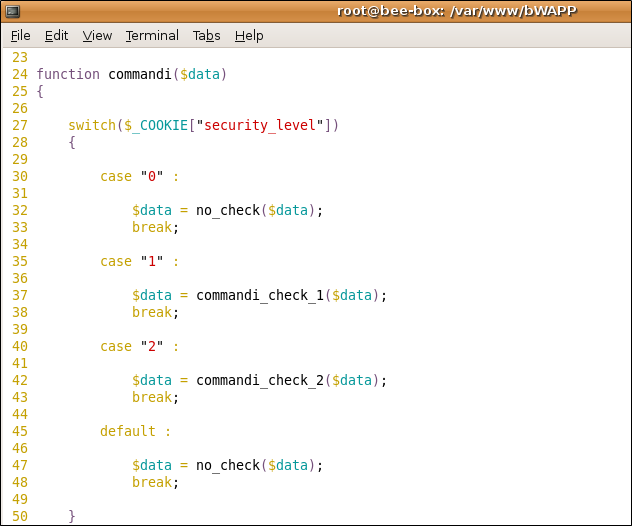The height and width of the screenshot is (526, 632).
Task: Click the closing brace on line 50
Action: [72, 516]
